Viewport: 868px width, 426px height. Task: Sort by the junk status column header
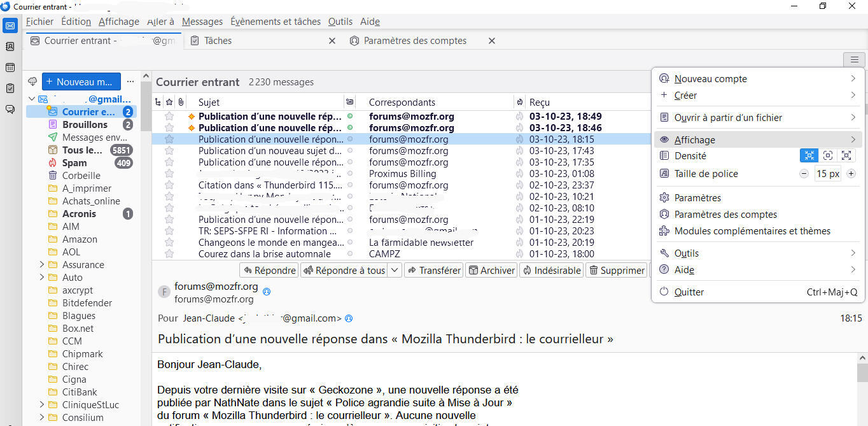520,102
